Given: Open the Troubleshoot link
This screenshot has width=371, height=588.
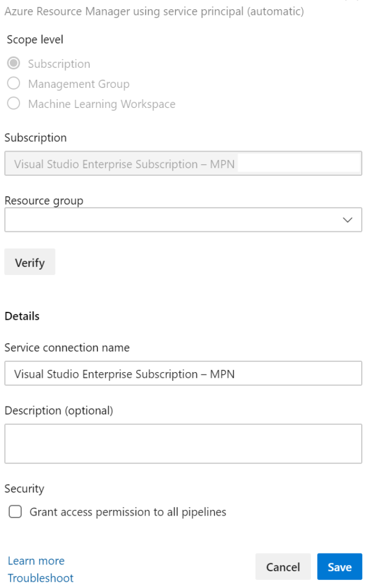Looking at the screenshot, I should click(x=41, y=578).
